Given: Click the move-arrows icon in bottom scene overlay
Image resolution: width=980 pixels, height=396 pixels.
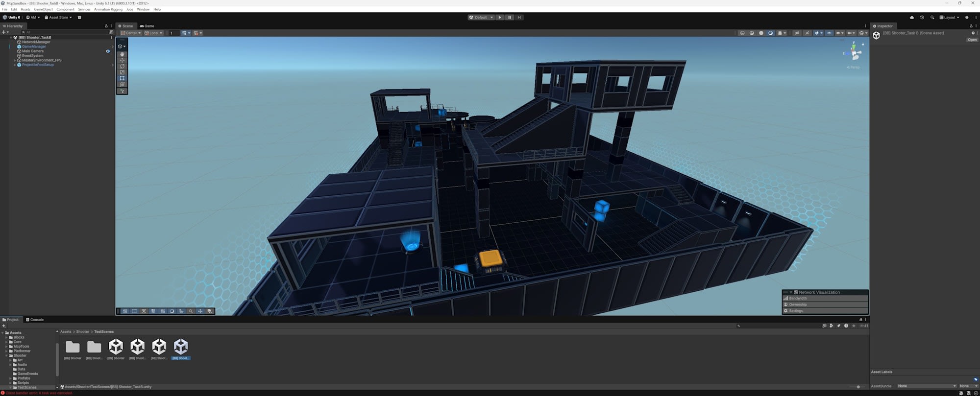Looking at the screenshot, I should pyautogui.click(x=200, y=311).
